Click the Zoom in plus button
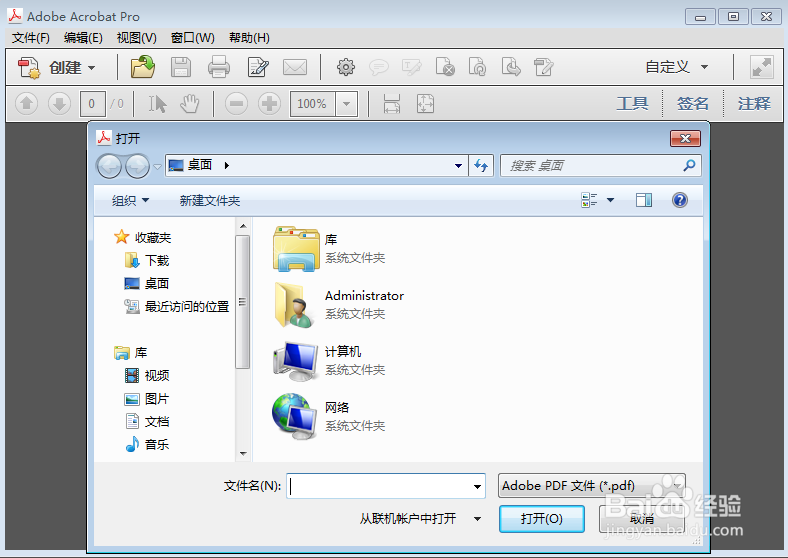This screenshot has width=788, height=558. tap(269, 104)
